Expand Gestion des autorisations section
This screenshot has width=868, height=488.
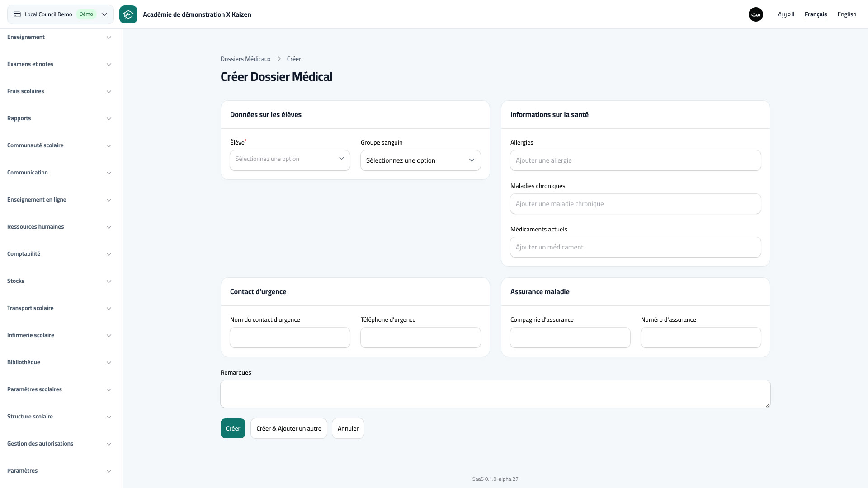[x=59, y=444]
